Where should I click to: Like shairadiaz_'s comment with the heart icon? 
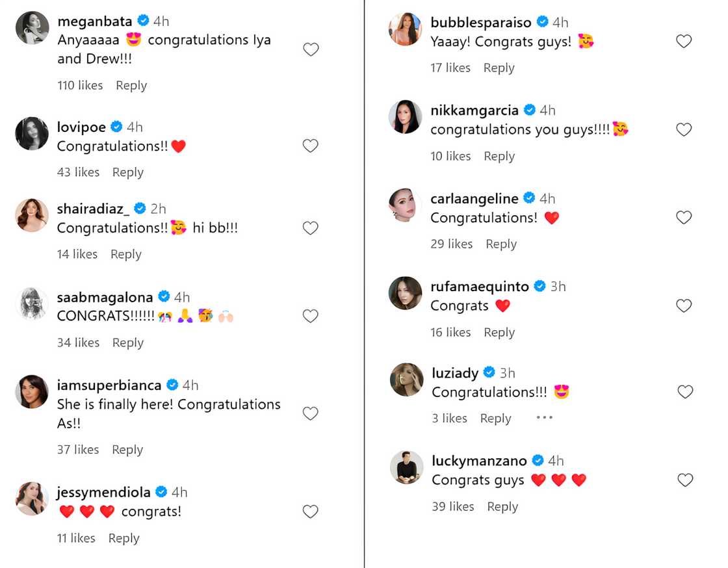[310, 228]
